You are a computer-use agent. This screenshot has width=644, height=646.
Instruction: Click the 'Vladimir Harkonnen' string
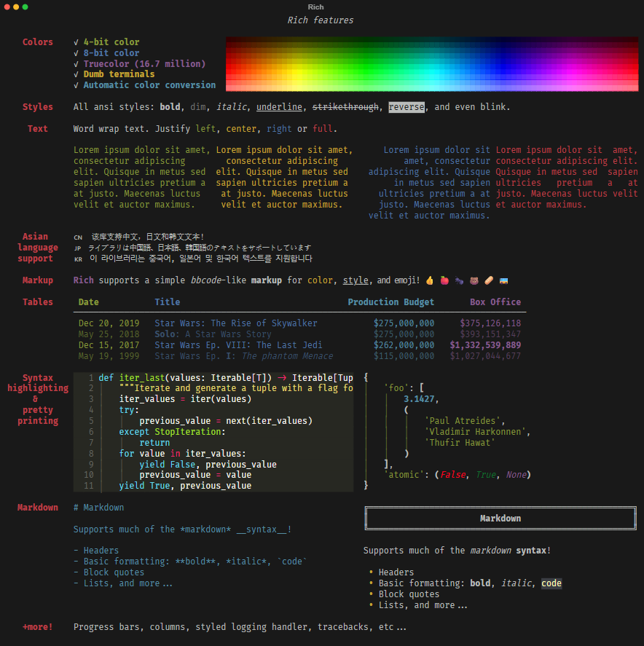pyautogui.click(x=475, y=432)
